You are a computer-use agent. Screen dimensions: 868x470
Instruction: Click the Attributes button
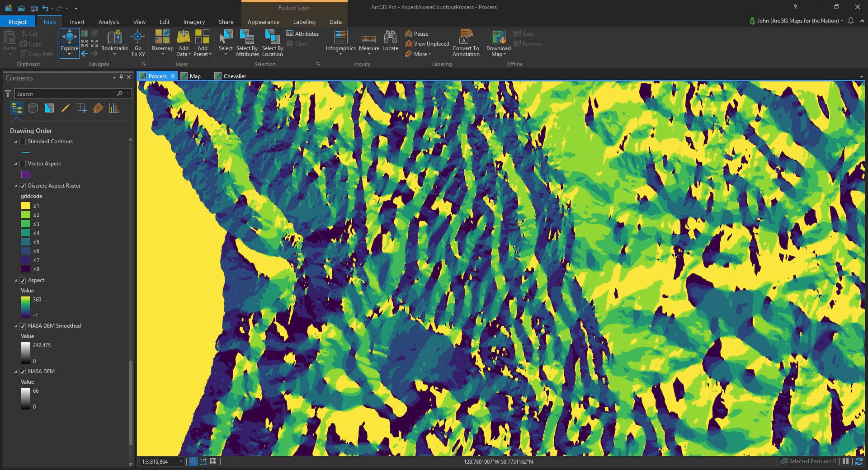302,33
